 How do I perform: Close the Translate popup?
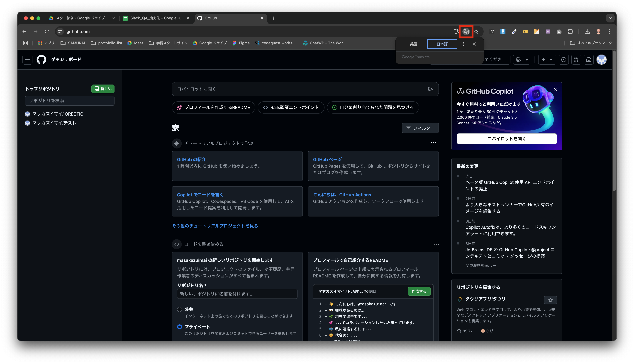click(x=474, y=44)
